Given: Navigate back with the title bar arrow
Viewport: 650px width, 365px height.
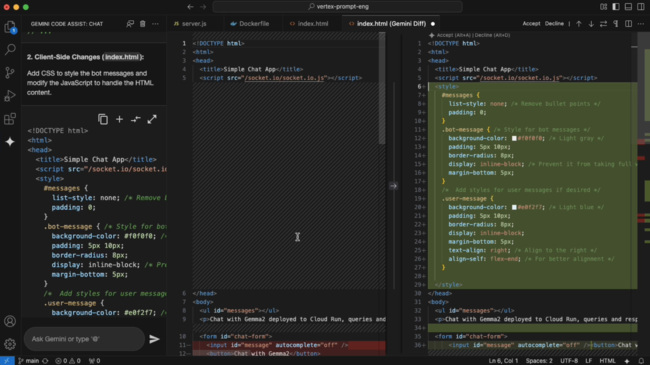Looking at the screenshot, I should coord(190,7).
